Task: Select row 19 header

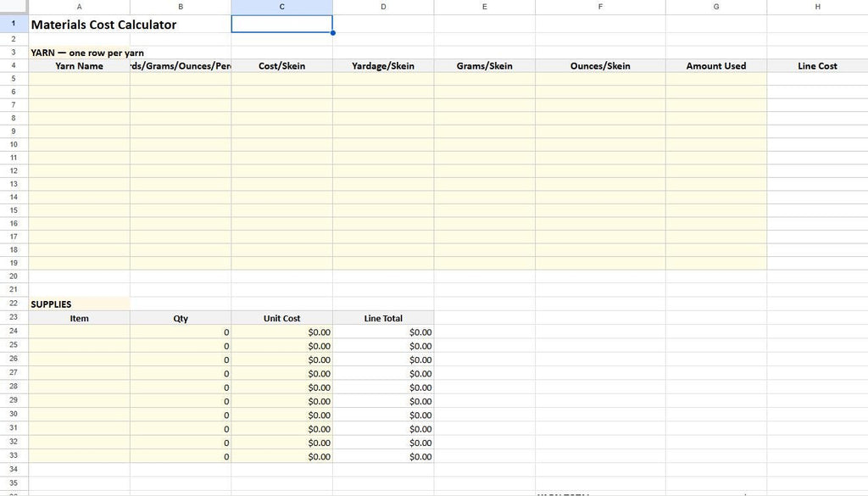Action: [x=14, y=263]
